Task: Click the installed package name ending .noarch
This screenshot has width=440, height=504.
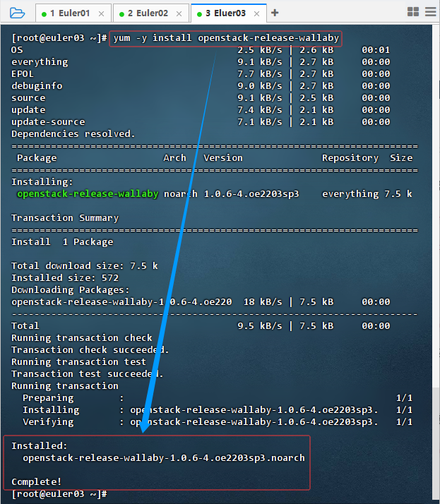Action: tap(164, 457)
